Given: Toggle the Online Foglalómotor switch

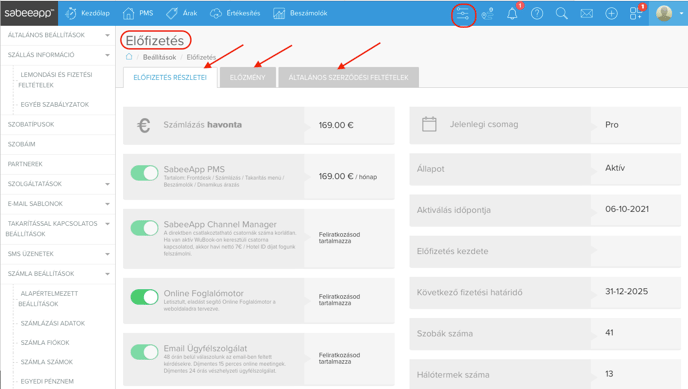Looking at the screenshot, I should pos(144,297).
